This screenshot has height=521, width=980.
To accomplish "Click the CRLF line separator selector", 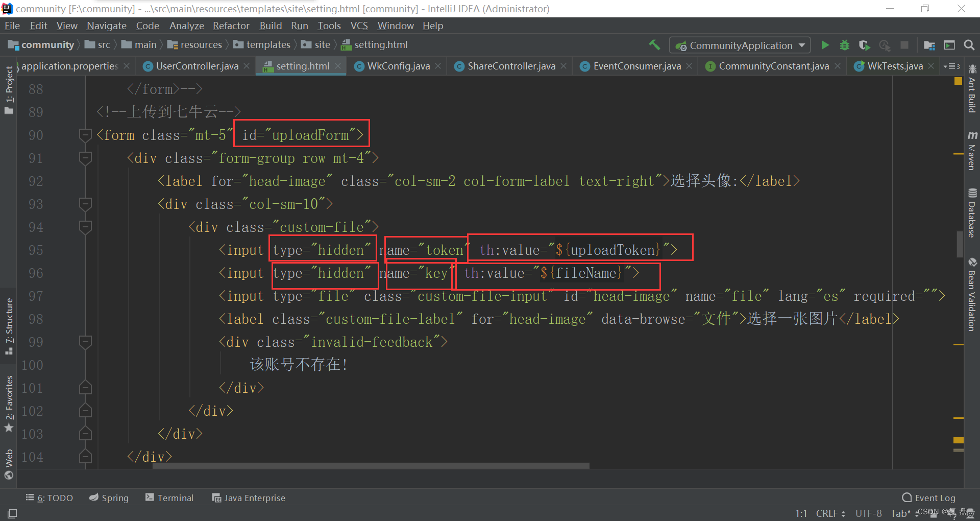I will [x=830, y=513].
